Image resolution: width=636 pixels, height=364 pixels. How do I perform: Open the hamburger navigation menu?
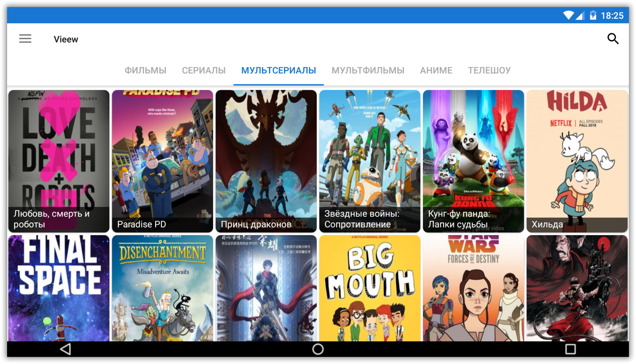pos(25,39)
